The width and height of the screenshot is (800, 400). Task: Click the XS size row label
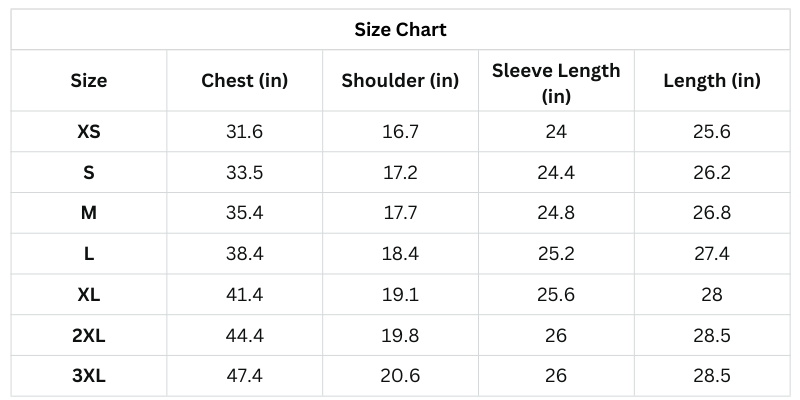[89, 131]
